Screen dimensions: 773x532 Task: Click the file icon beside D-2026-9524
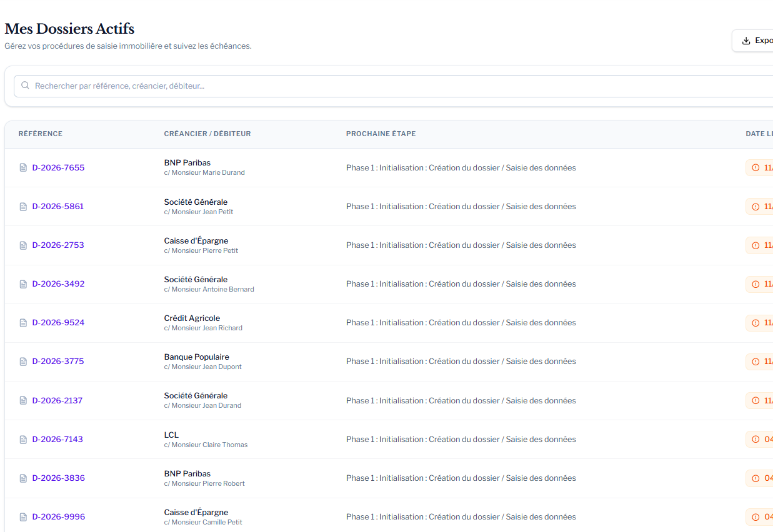pos(22,322)
